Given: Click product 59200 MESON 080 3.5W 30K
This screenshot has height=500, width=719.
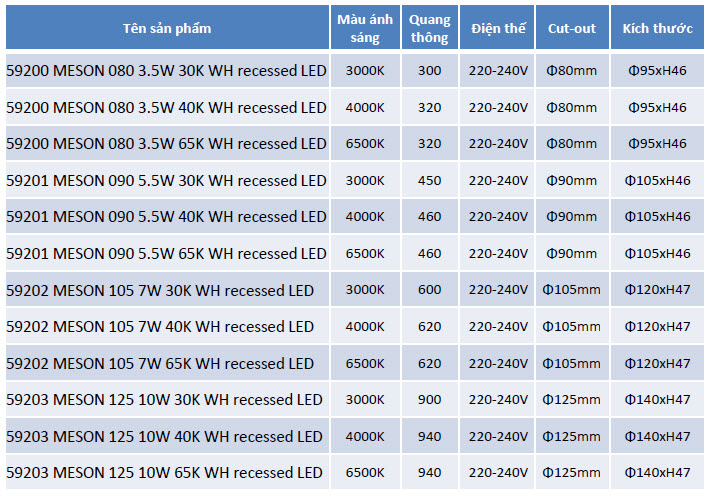Looking at the screenshot, I should pyautogui.click(x=166, y=71).
